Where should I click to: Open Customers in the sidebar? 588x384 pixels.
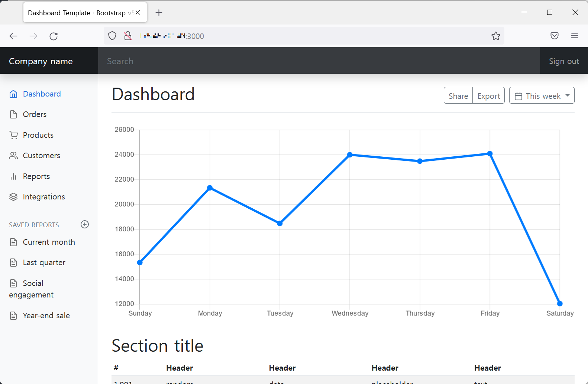[42, 156]
